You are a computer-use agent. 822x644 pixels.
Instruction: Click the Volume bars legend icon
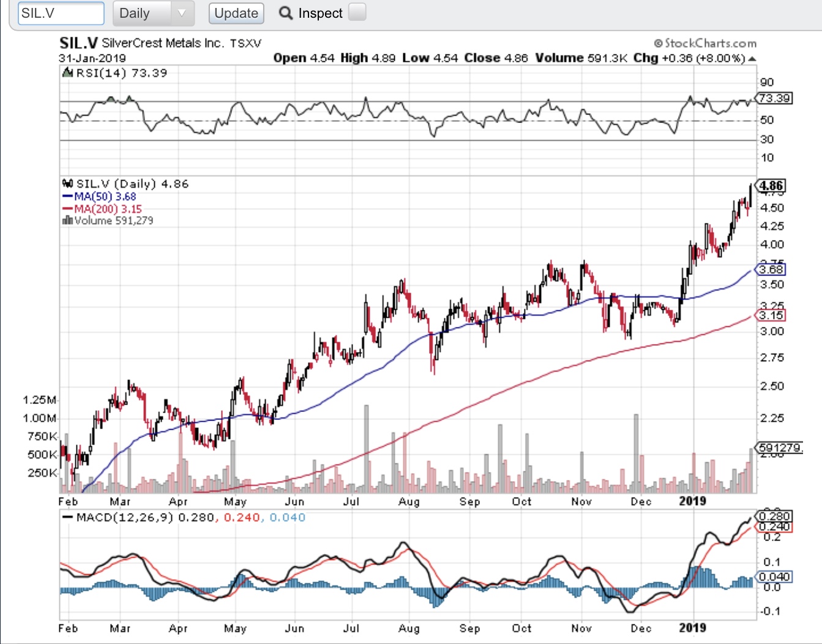[x=67, y=220]
